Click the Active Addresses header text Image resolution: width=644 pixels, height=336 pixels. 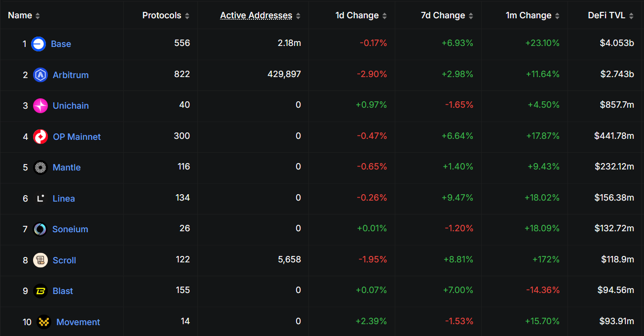256,15
